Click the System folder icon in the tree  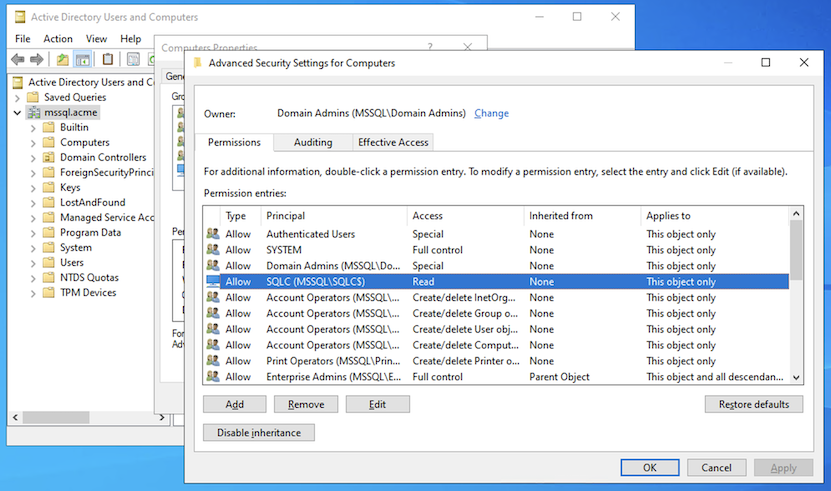pos(49,248)
